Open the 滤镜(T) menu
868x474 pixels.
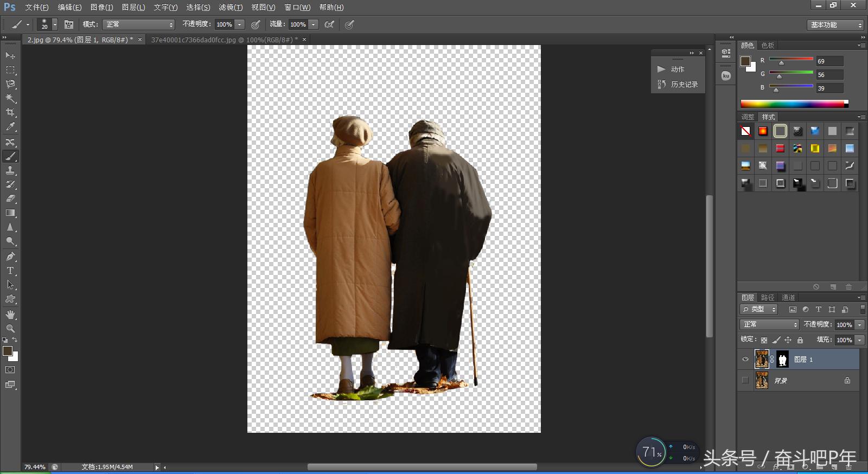(231, 7)
